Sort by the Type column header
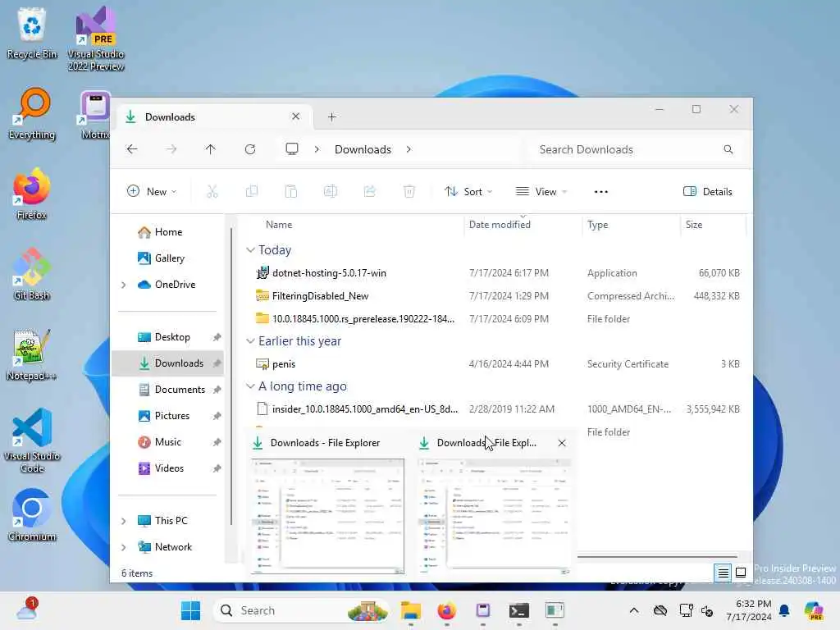This screenshot has height=630, width=840. (x=598, y=225)
